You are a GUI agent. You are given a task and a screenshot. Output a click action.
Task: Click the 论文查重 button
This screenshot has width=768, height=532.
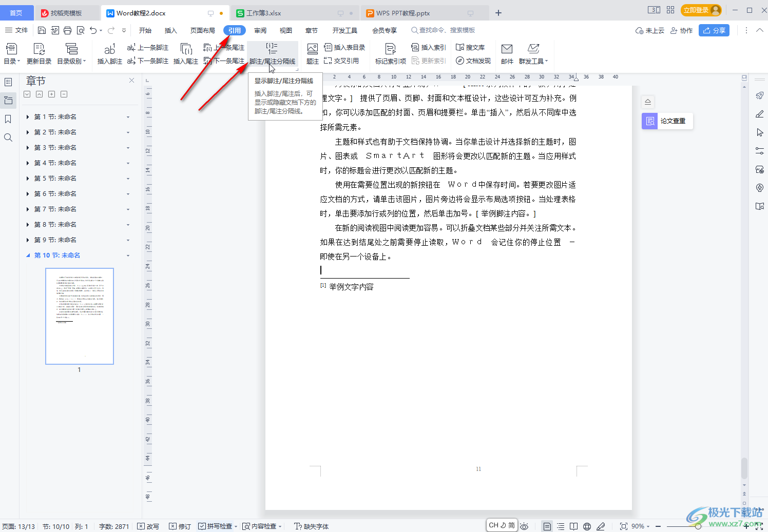667,121
